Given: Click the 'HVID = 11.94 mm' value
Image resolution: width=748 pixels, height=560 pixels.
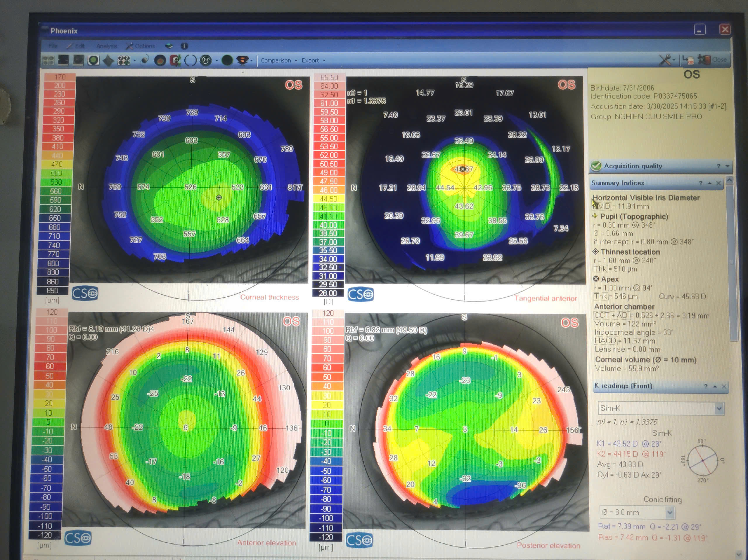Looking at the screenshot, I should coord(621,206).
